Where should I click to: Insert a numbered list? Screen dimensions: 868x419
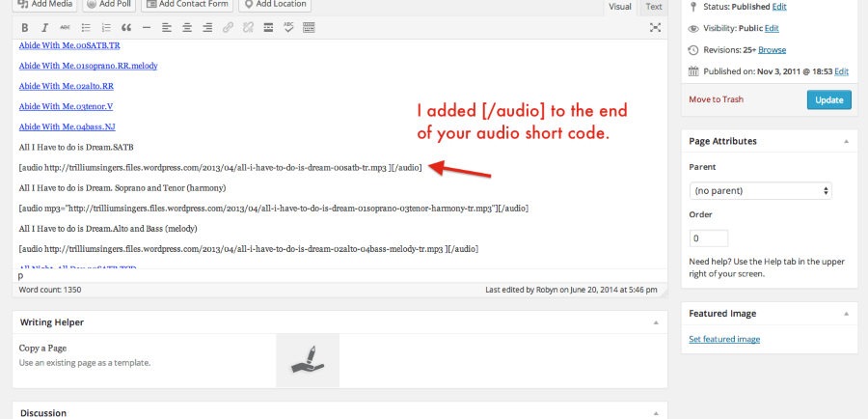106,28
